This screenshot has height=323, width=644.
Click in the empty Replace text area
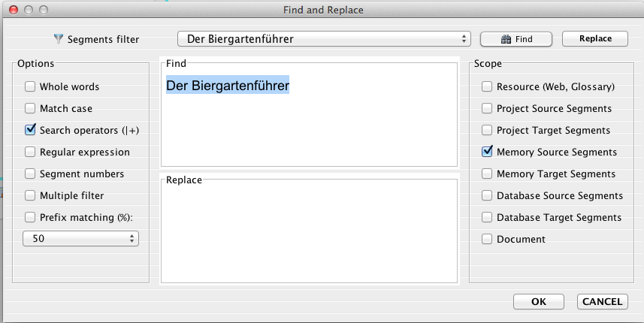tap(309, 231)
